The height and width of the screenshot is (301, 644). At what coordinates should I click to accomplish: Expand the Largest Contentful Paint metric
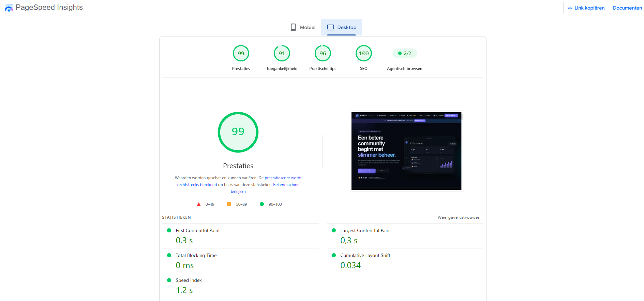405,236
